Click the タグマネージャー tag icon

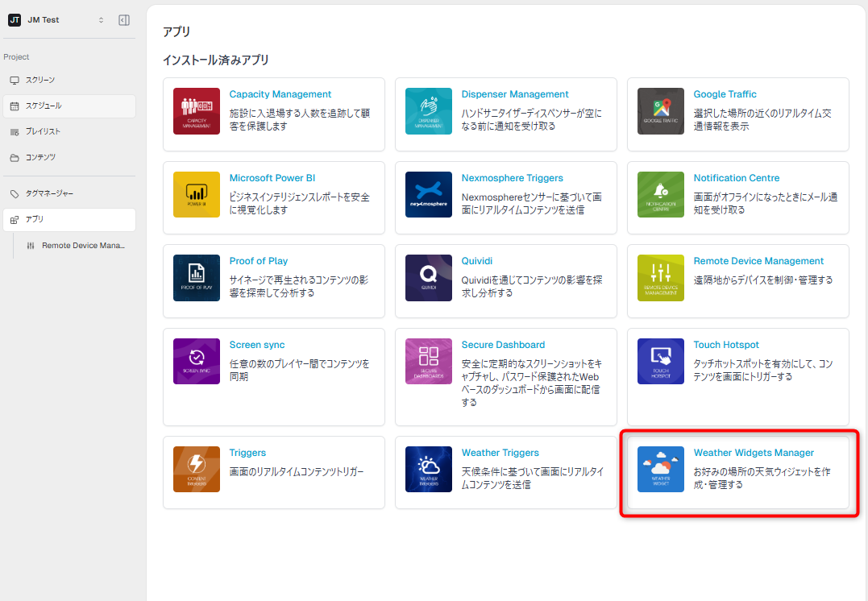coord(15,193)
